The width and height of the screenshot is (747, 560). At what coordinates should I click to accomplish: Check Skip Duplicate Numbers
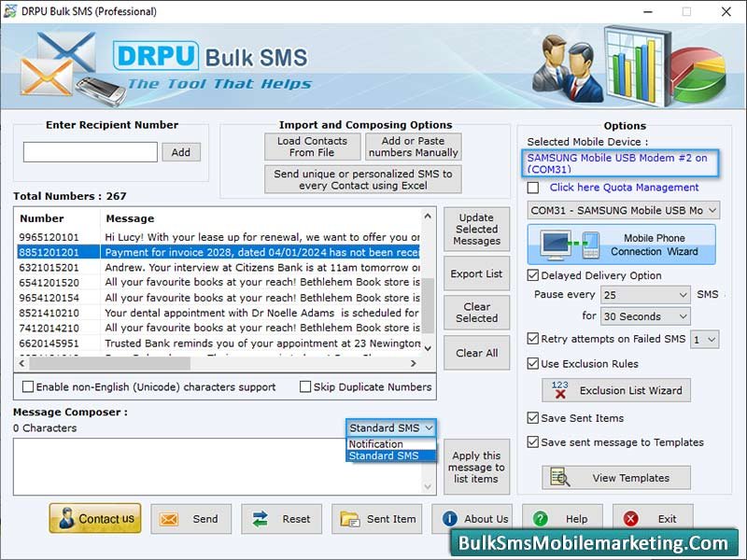pyautogui.click(x=305, y=386)
